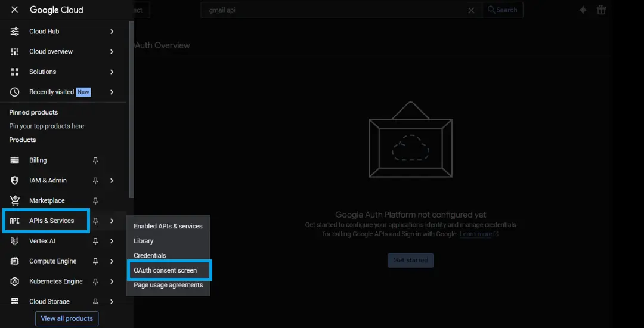Click the navigation menu scrollbar
Image resolution: width=644 pixels, height=328 pixels.
pos(131,109)
